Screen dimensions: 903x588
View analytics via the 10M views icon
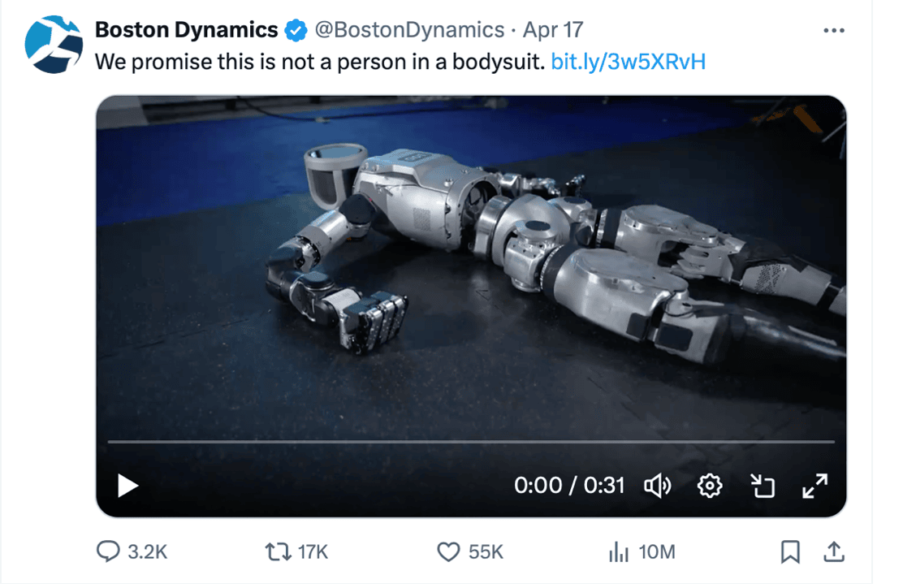[617, 551]
